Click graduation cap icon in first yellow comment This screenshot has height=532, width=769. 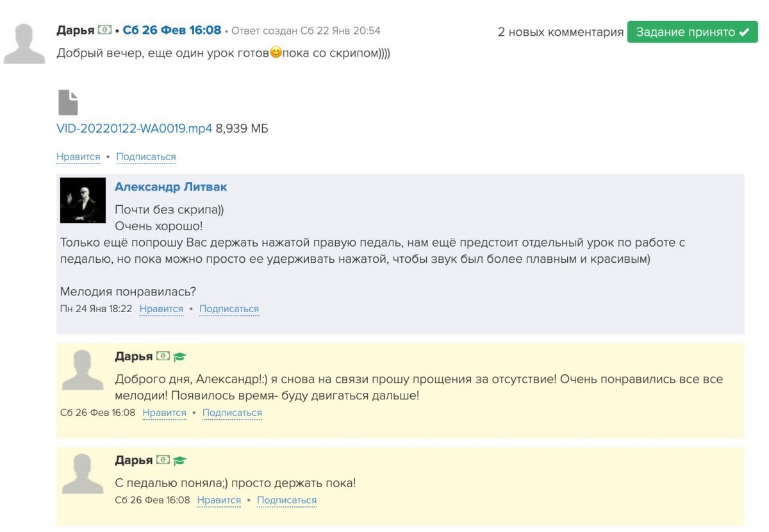(179, 356)
